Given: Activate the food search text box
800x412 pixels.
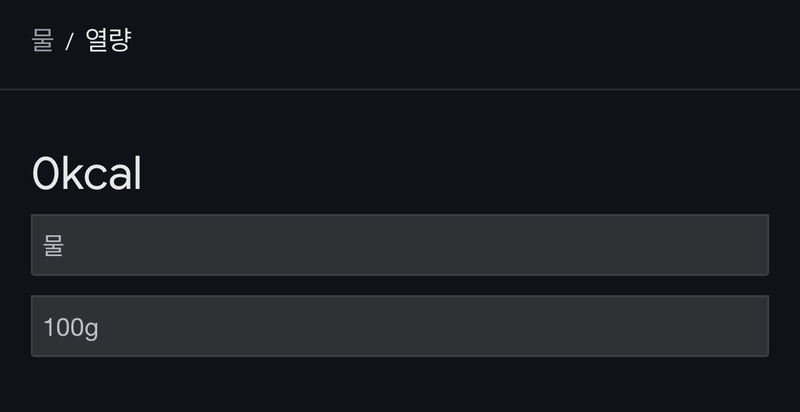Looking at the screenshot, I should 400,245.
